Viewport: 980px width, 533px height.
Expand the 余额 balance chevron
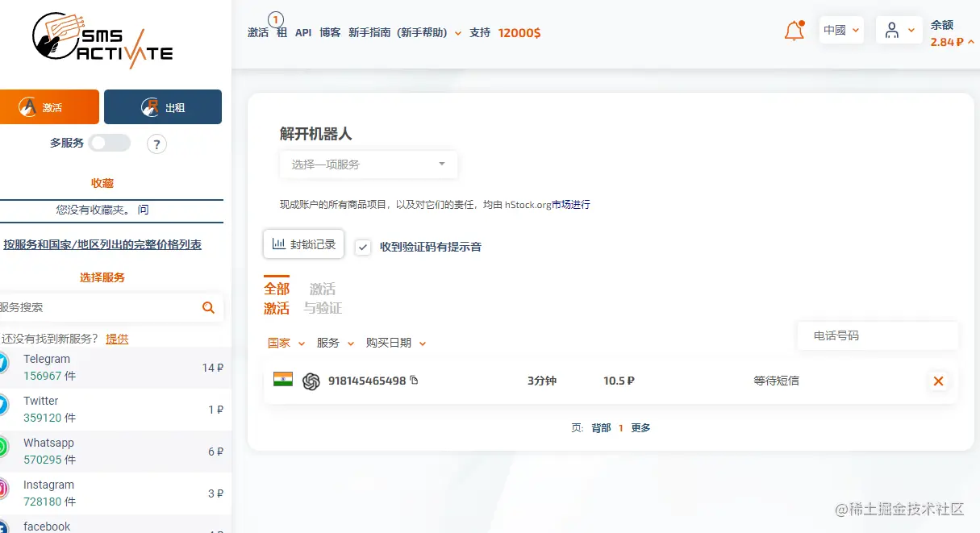click(x=970, y=42)
